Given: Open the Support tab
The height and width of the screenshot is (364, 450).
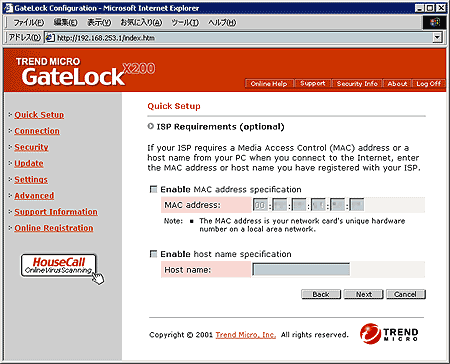Looking at the screenshot, I should (312, 84).
